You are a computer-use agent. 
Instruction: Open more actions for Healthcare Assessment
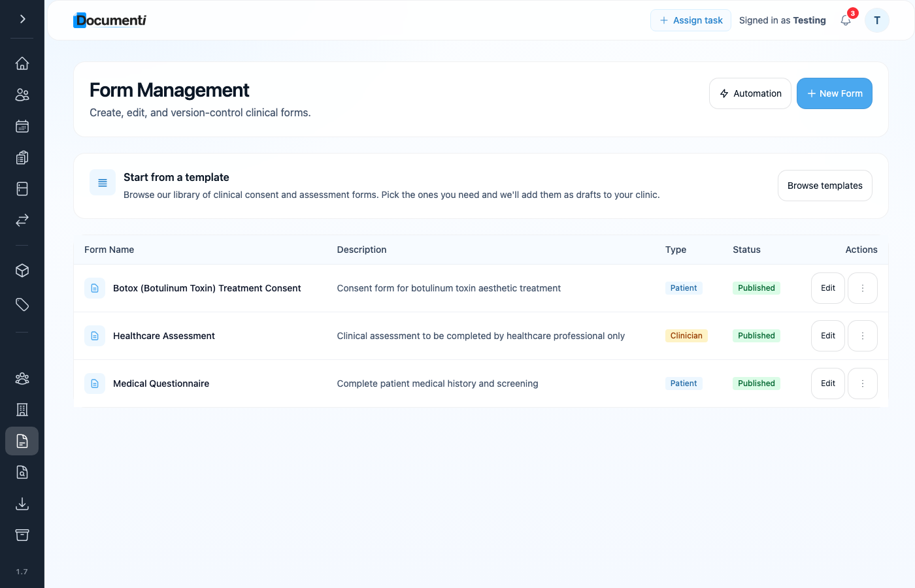863,336
